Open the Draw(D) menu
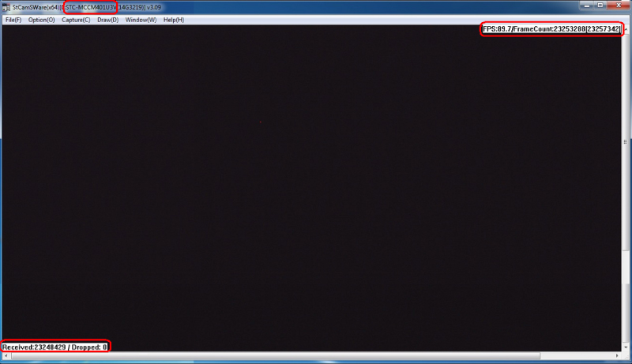The image size is (632, 364). click(x=107, y=20)
